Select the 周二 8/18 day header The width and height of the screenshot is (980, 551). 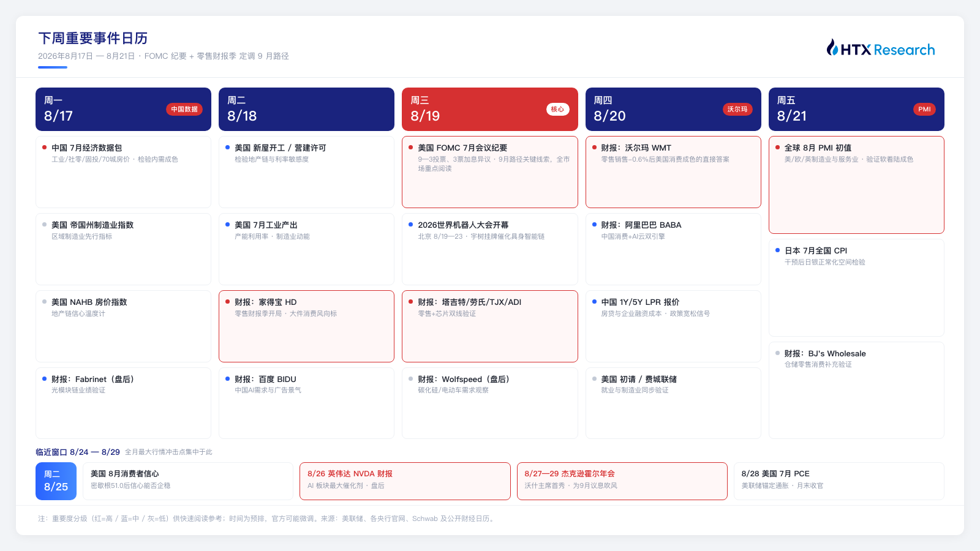tap(306, 109)
